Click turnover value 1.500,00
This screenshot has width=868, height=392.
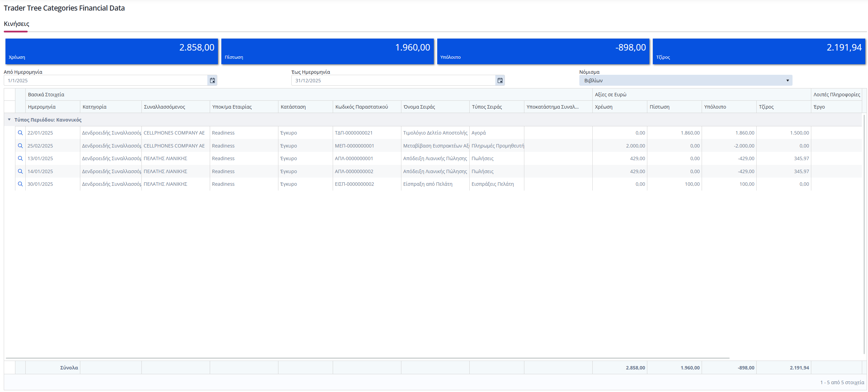tap(799, 133)
